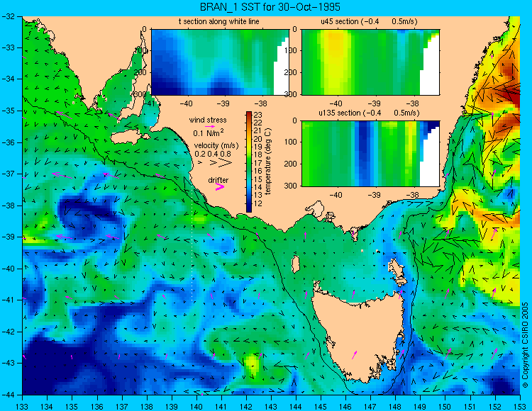
Task: Click the Kangaroo Island landmass
Action: (129, 137)
